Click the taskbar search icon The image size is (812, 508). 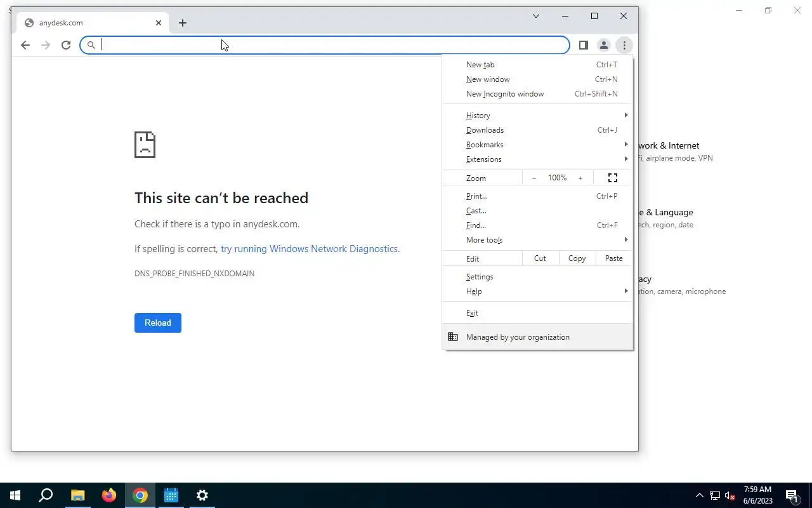tap(46, 495)
